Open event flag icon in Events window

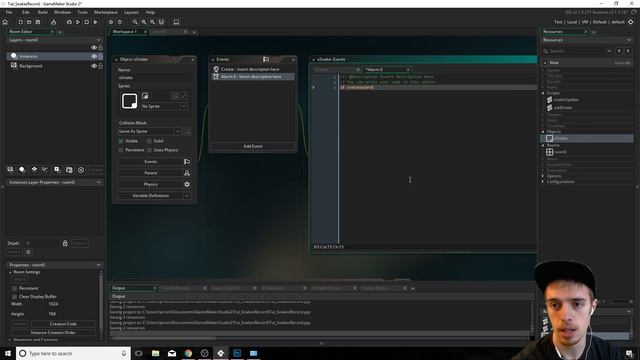[x=266, y=60]
